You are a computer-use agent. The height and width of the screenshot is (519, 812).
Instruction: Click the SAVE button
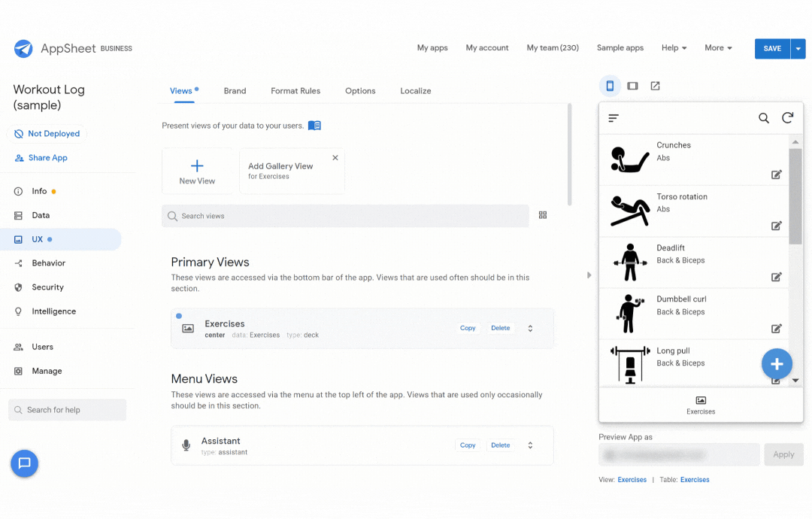point(772,49)
